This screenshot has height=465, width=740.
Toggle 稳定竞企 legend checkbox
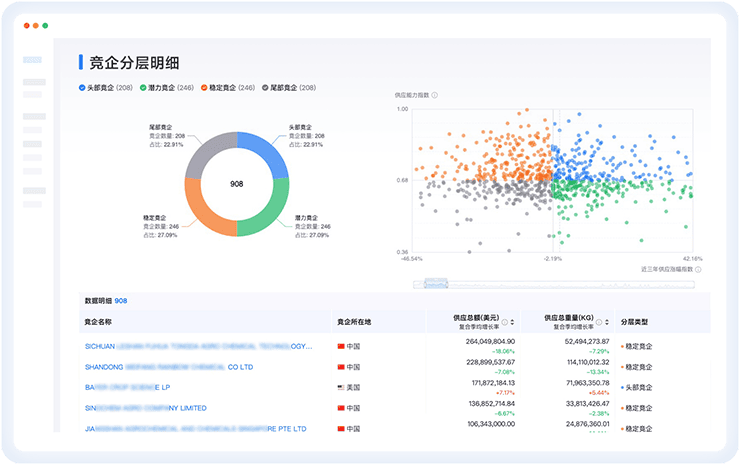coord(204,88)
